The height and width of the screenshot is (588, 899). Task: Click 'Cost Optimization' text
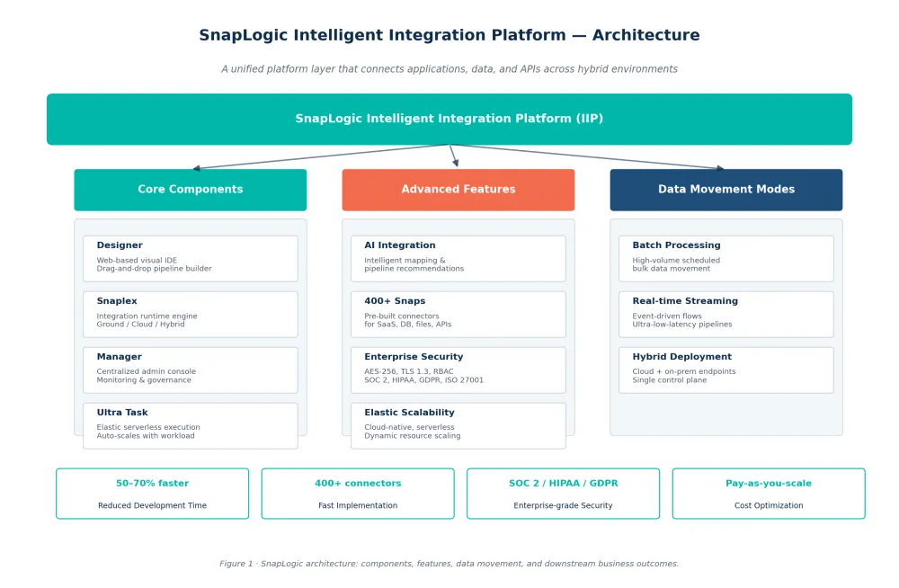coord(769,505)
